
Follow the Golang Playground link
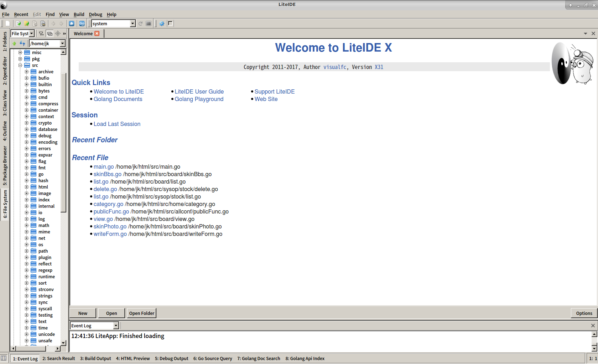(x=199, y=99)
